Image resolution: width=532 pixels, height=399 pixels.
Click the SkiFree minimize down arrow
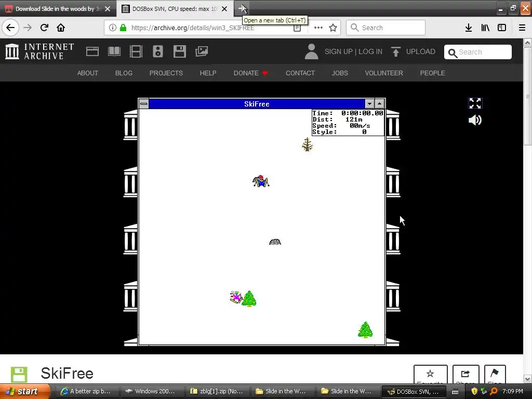tap(369, 104)
